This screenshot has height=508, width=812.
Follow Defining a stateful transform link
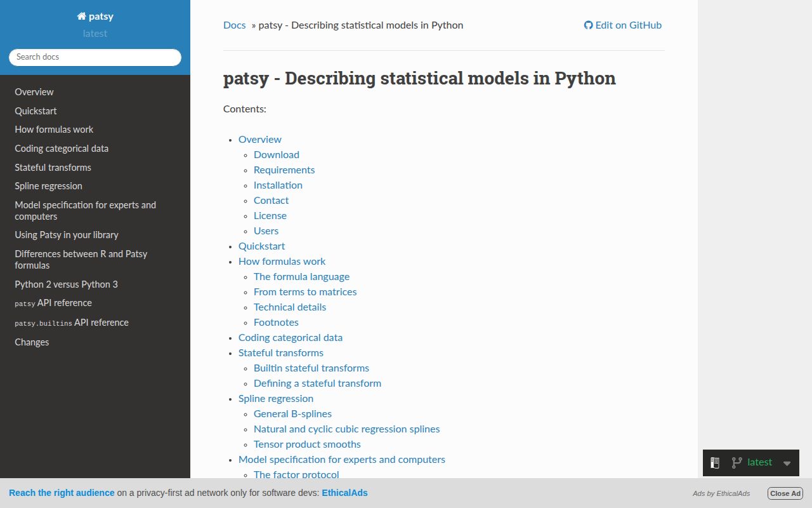coord(317,384)
